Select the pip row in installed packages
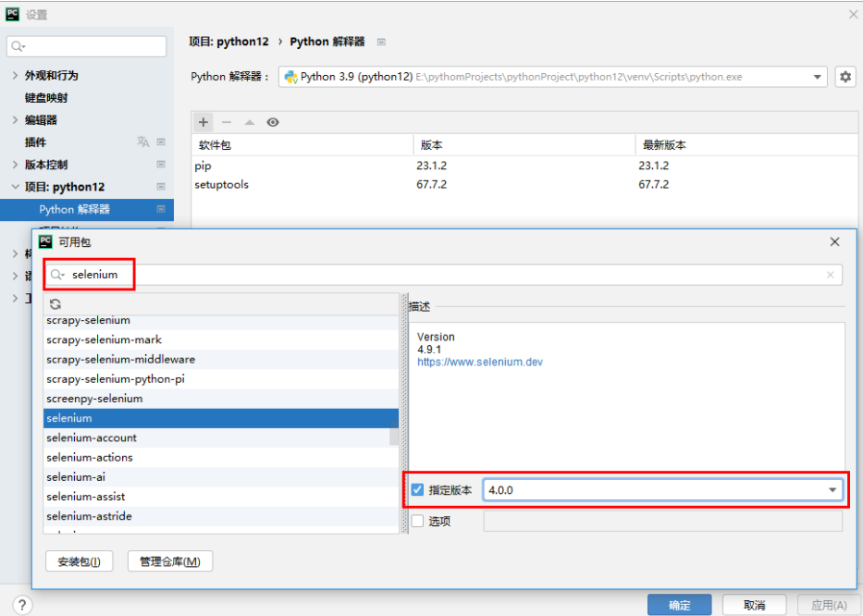 (524, 166)
